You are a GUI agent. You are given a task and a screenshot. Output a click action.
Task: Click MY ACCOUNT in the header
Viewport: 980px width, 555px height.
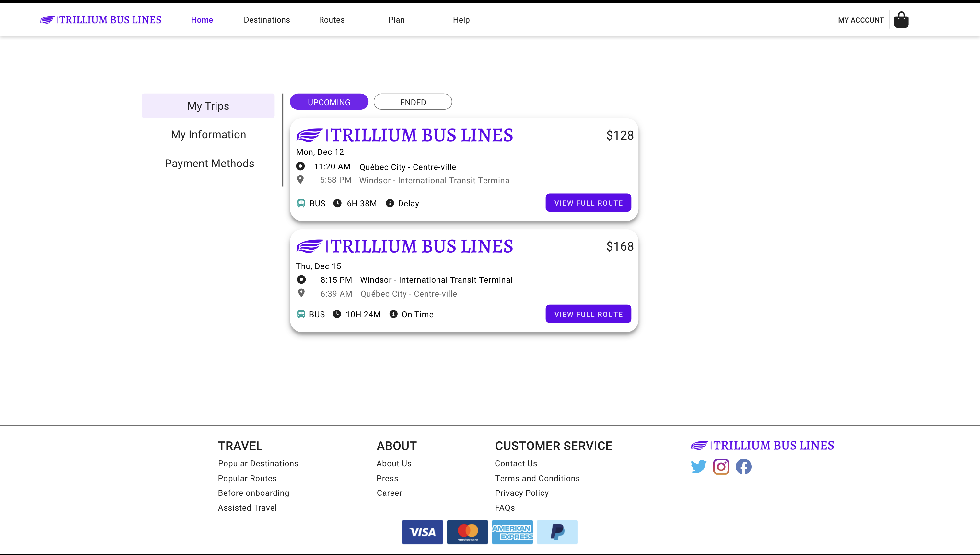point(861,19)
